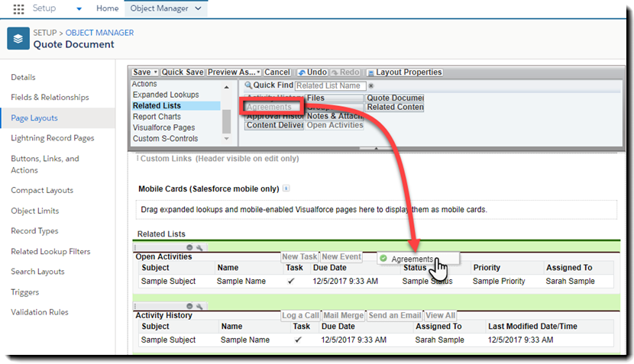Screen dimensions: 634x364
Task: Click the Cancel button
Action: tap(277, 72)
